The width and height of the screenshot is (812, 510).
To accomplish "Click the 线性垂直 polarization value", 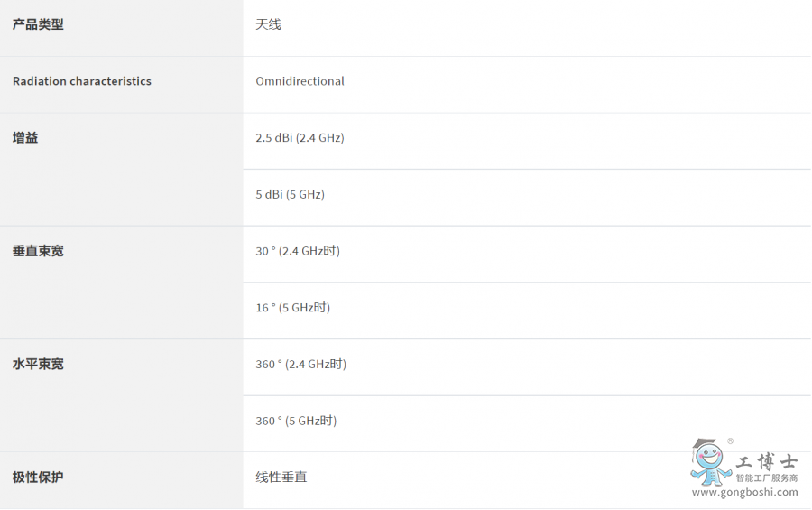I will [x=281, y=478].
